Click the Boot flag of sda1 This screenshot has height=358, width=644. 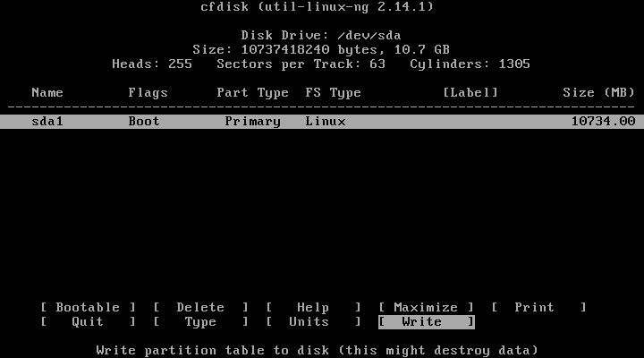[x=144, y=121]
